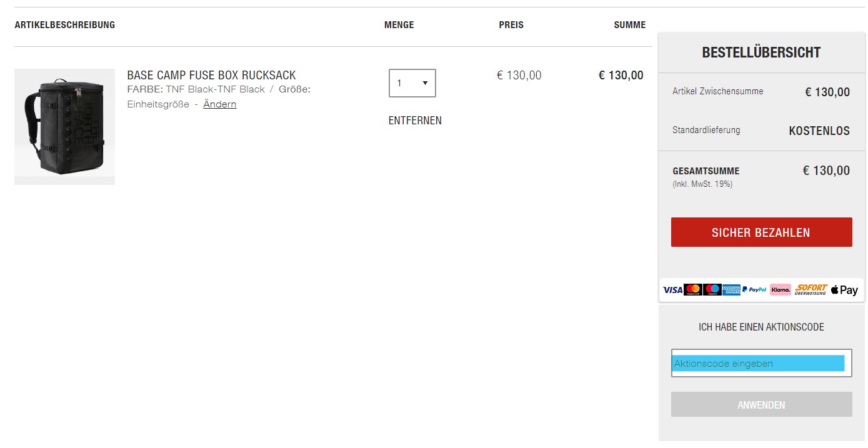Click the Standardlieferung KOSTENLOS value
Image resolution: width=868 pixels, height=448 pixels.
tap(819, 131)
